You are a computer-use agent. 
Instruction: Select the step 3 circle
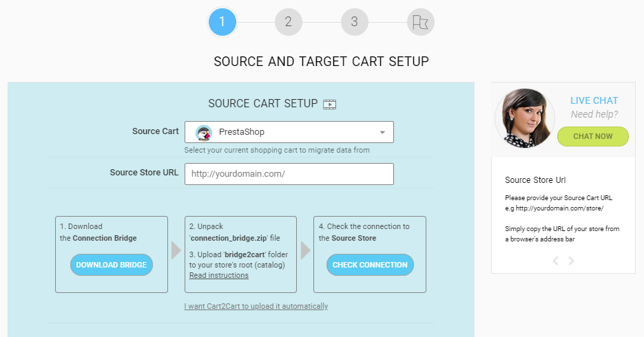[x=355, y=22]
